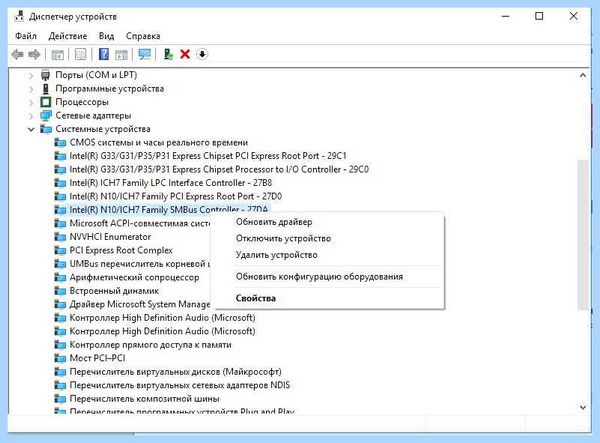Image resolution: width=600 pixels, height=443 pixels.
Task: Select Перечислитель виртуальных сетевых адаптеров NDIS
Action: click(x=179, y=385)
